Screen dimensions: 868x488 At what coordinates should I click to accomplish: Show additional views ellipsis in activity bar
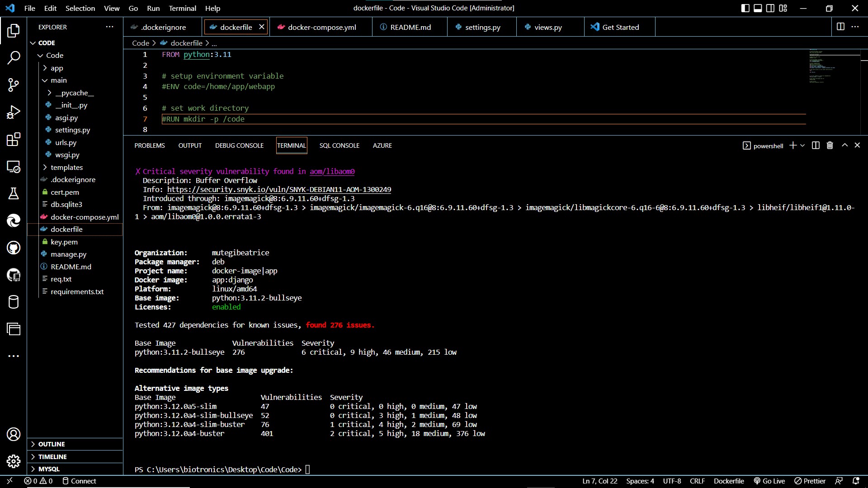tap(14, 356)
